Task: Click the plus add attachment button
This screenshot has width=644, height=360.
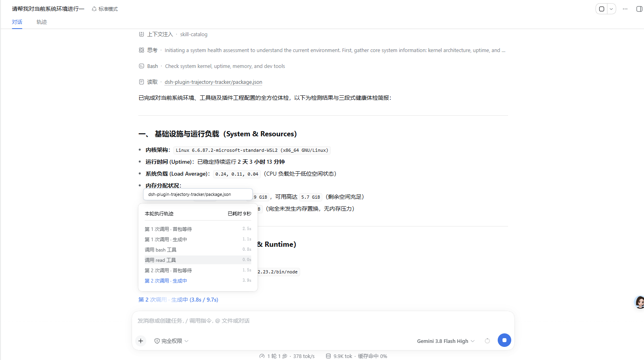Action: pyautogui.click(x=141, y=341)
